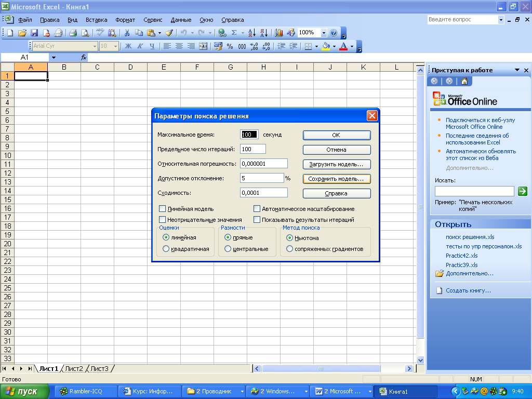Click the Italic К formatting icon
Screen dimensions: 532x399
140,46
